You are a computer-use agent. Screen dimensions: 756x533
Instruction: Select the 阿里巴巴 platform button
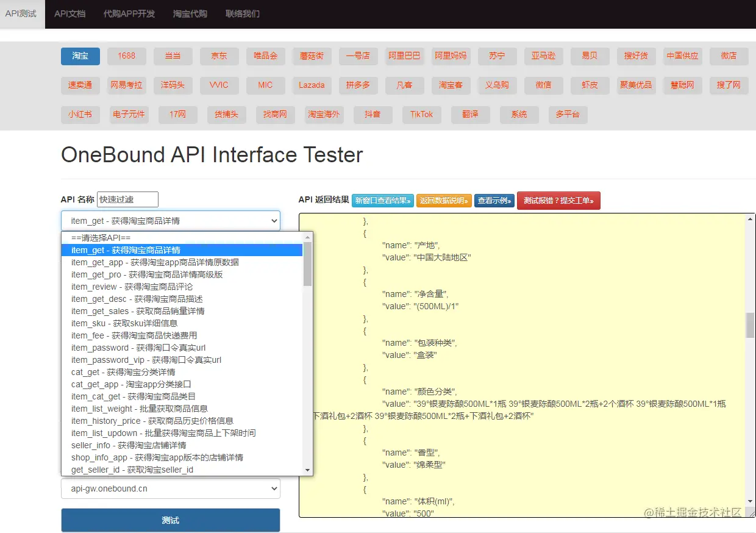405,56
